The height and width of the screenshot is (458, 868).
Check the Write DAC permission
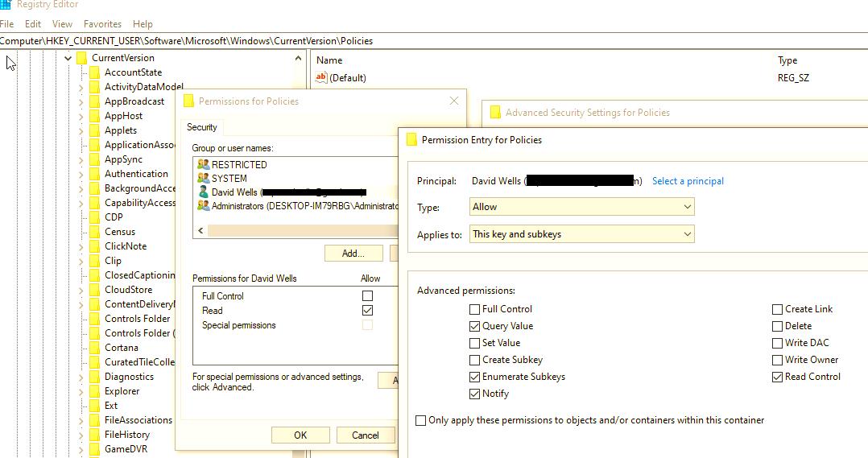tap(777, 343)
